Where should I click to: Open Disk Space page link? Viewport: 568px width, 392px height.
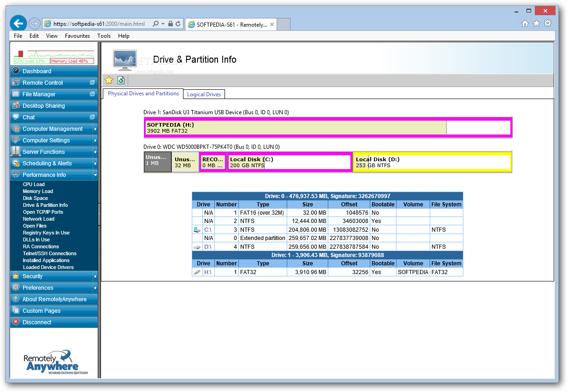[x=35, y=198]
